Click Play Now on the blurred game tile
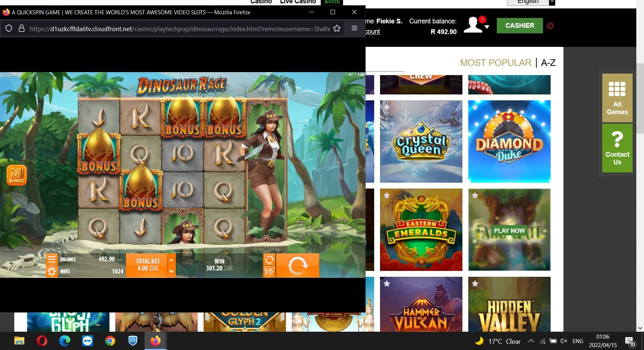Image resolution: width=644 pixels, height=350 pixels. [x=509, y=231]
